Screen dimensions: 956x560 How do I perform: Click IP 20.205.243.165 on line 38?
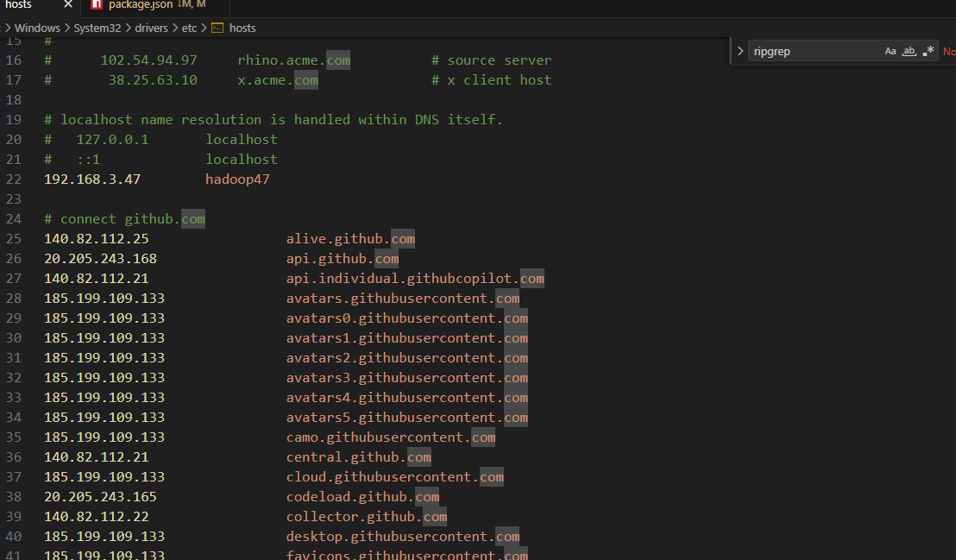tap(100, 496)
